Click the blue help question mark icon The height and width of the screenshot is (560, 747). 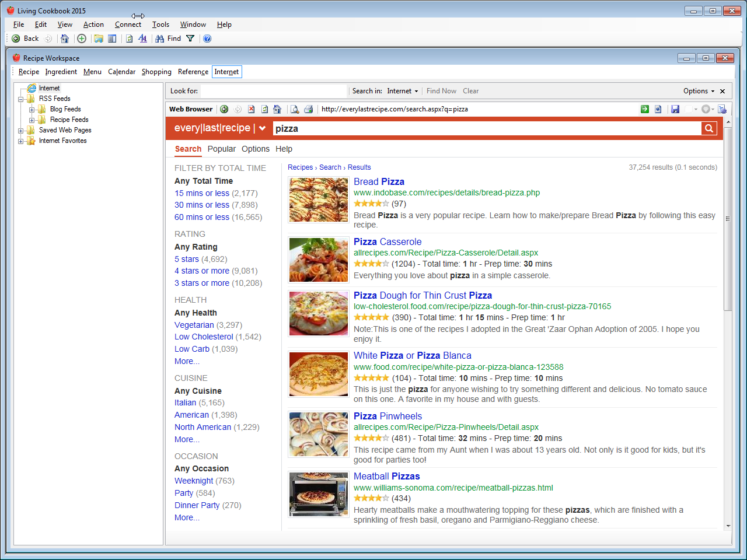(x=207, y=38)
